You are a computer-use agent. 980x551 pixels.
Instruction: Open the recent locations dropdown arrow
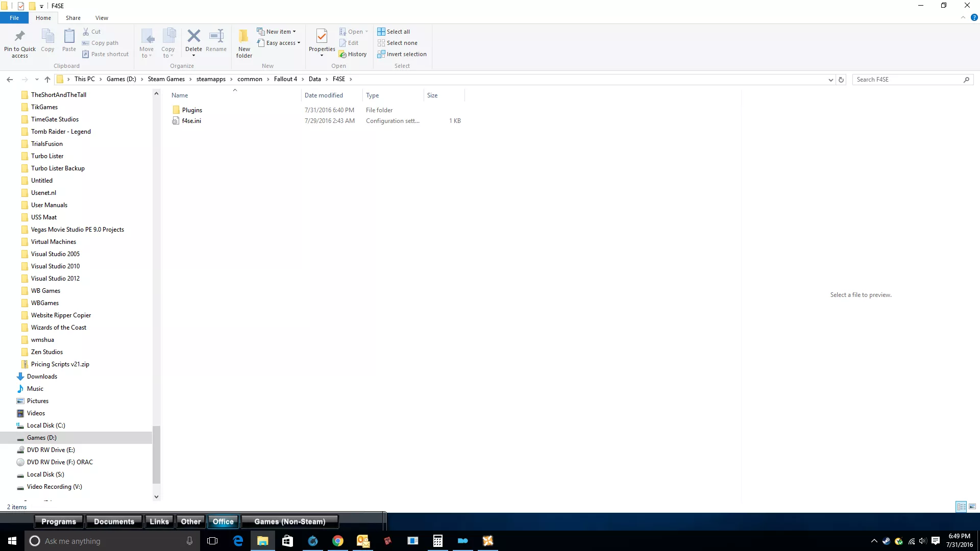coord(37,79)
